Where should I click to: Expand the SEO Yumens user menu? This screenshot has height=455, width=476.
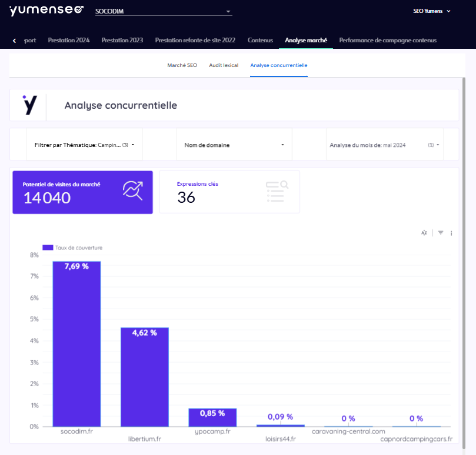coord(432,11)
